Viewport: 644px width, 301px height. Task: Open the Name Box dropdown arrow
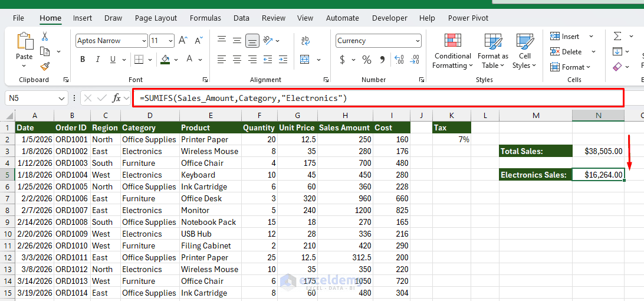tap(61, 99)
